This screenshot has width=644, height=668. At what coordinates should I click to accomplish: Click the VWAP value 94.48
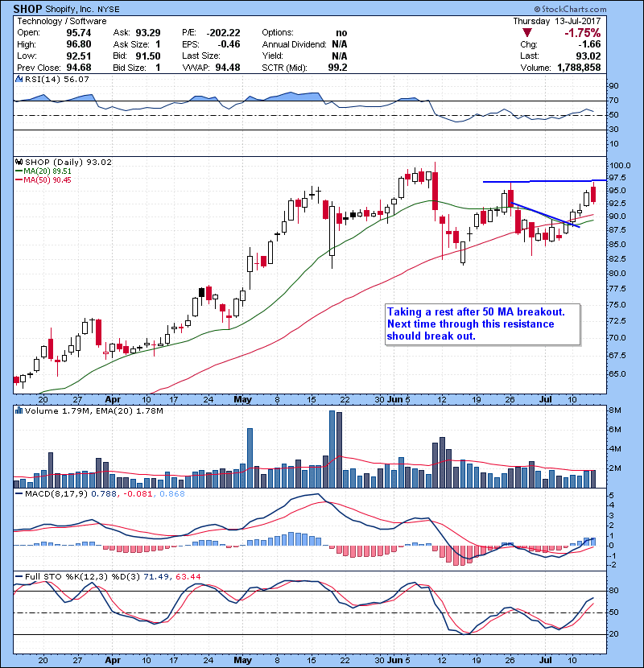click(228, 68)
